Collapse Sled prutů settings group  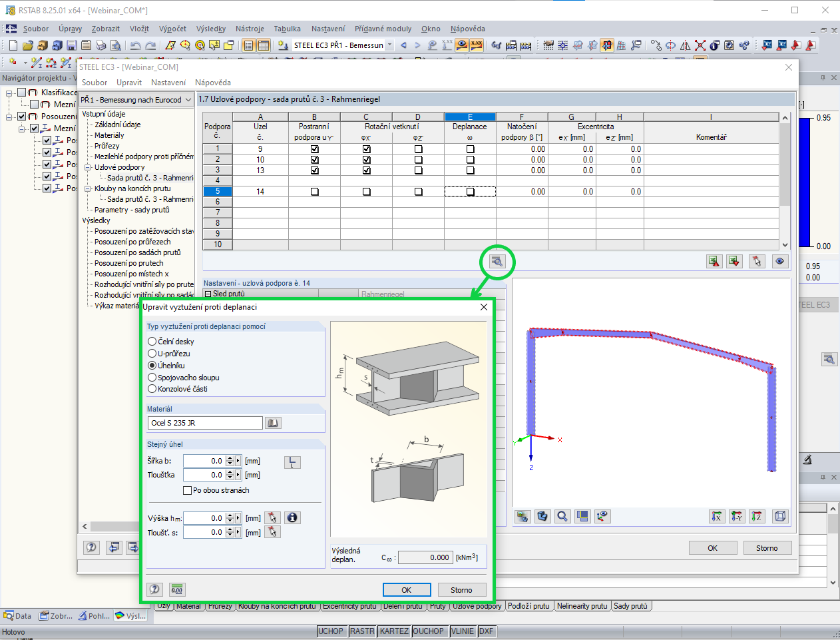click(x=208, y=294)
